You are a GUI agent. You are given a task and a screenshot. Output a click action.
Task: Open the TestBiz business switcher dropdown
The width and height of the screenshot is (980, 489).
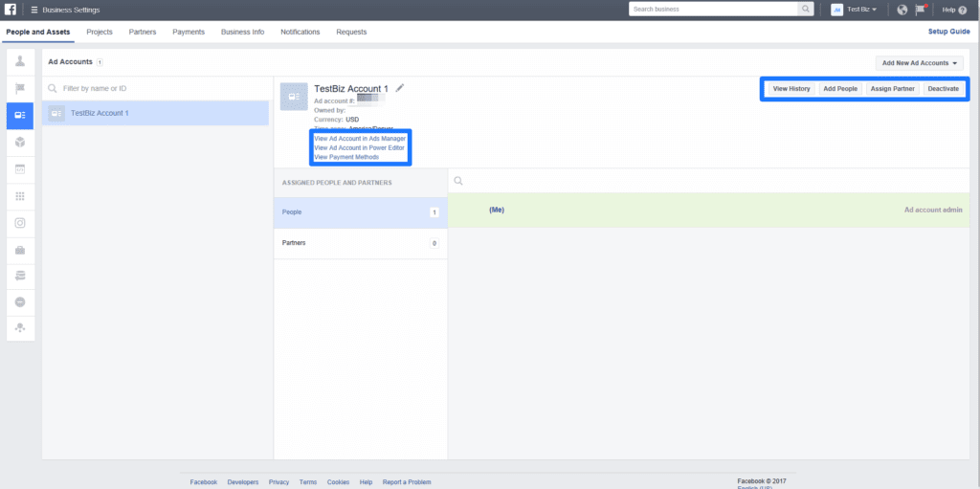[854, 10]
